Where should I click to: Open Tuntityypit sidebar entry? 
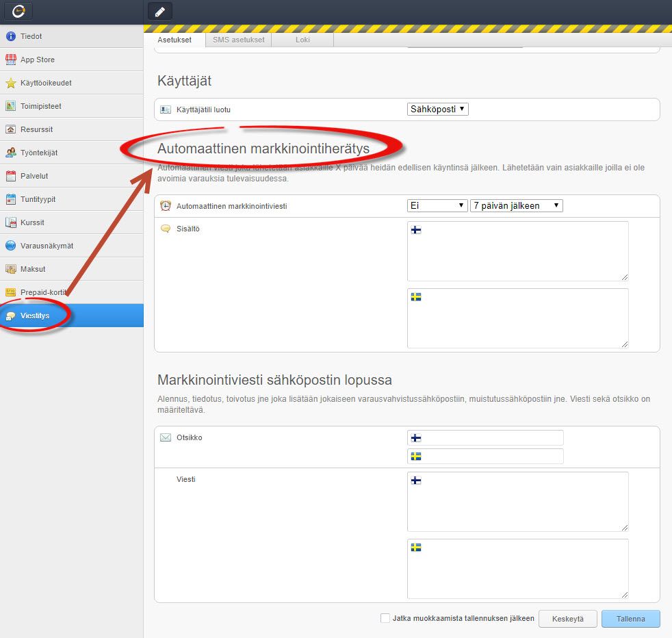[72, 199]
